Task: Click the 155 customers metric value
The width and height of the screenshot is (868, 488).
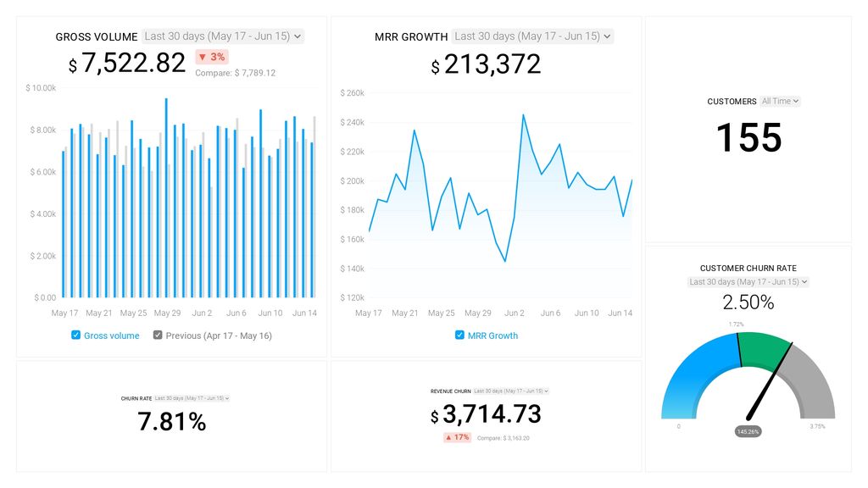Action: 748,138
